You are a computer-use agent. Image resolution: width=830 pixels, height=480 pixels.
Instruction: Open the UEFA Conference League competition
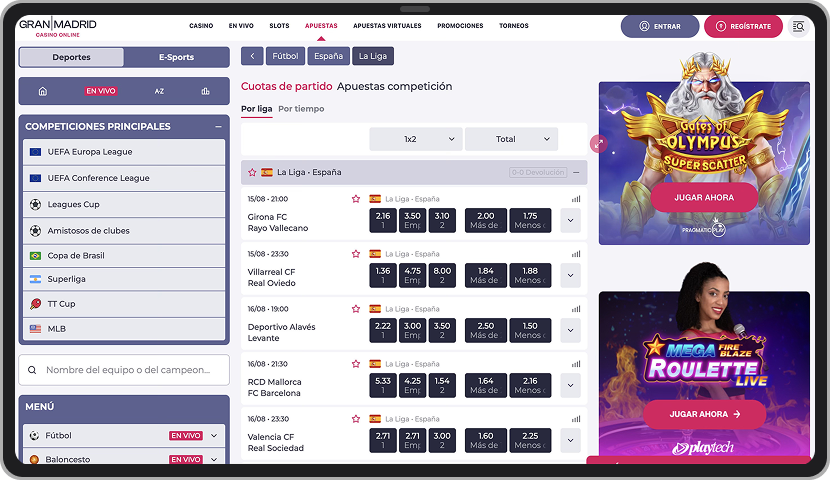pos(124,178)
